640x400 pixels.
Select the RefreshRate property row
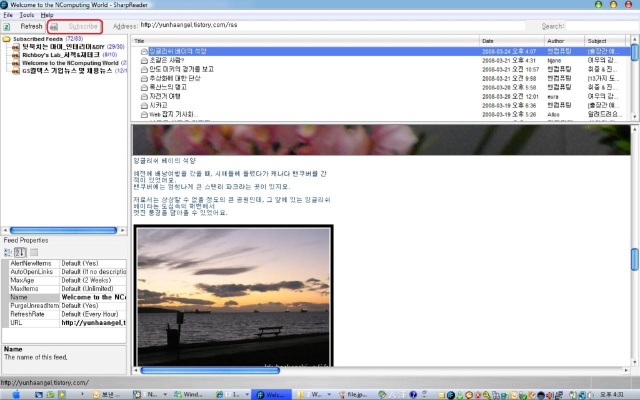(64, 314)
